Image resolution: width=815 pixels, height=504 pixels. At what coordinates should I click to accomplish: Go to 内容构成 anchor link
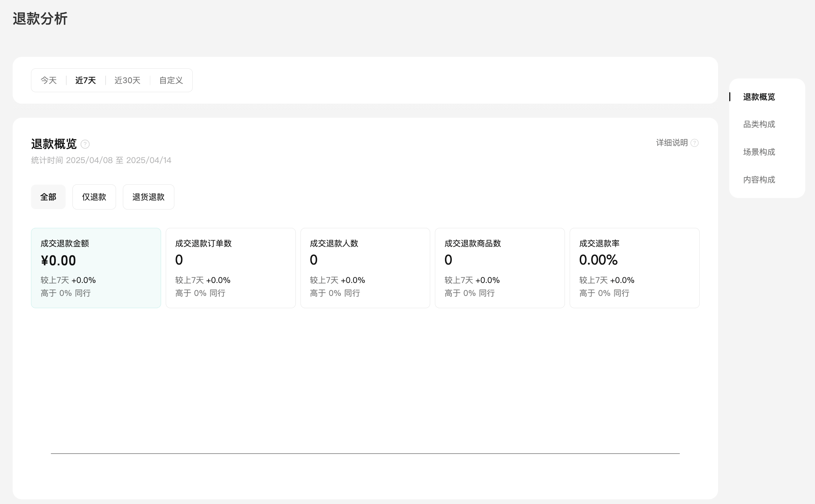pyautogui.click(x=759, y=180)
